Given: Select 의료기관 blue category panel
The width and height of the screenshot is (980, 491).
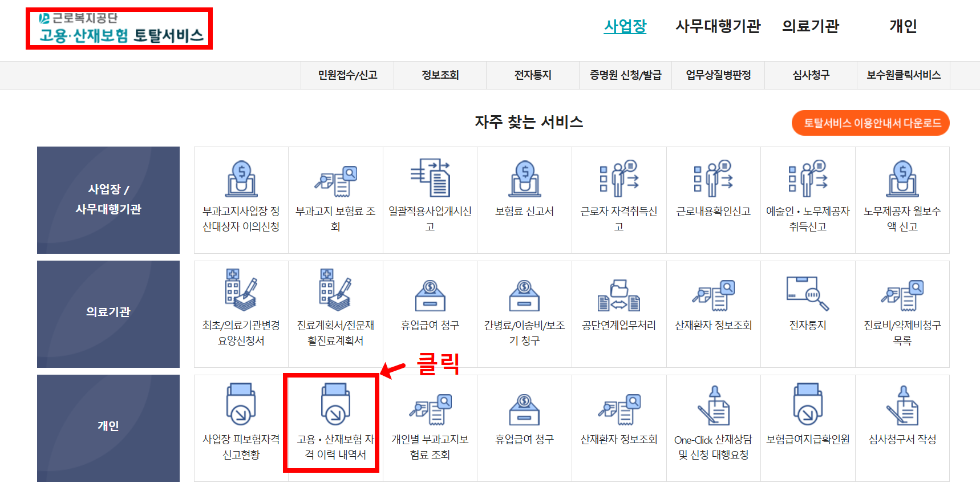Looking at the screenshot, I should point(108,314).
